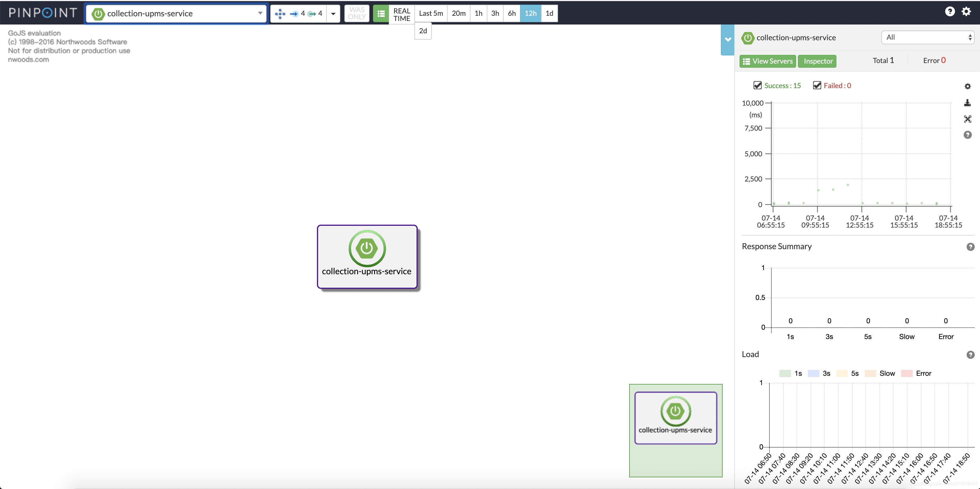Open the top bar settings gear

[x=966, y=12]
